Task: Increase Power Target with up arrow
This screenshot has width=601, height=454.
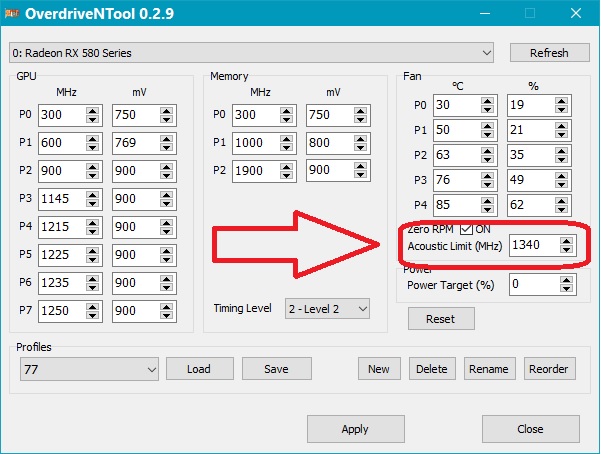Action: (x=567, y=280)
